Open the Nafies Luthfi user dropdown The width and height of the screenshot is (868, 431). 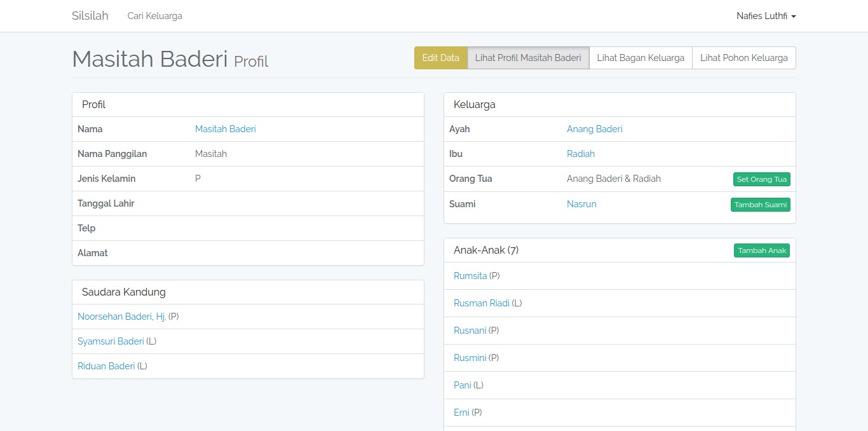tap(766, 16)
